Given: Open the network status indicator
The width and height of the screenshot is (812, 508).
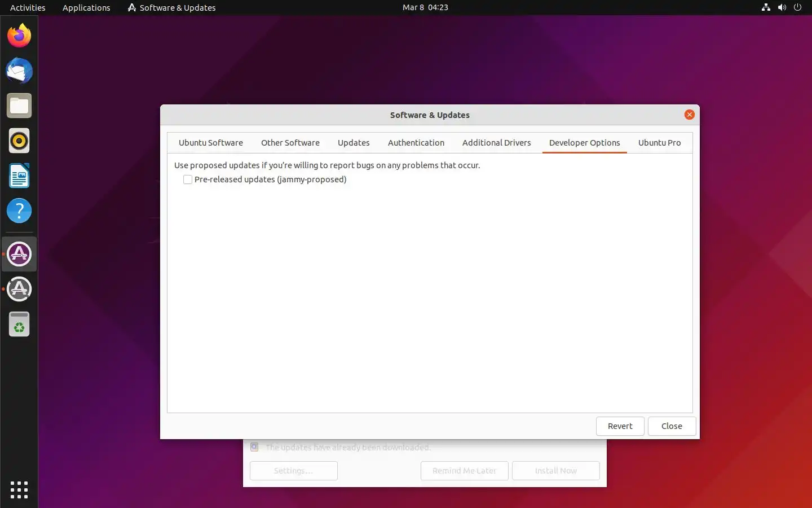Looking at the screenshot, I should pos(766,7).
